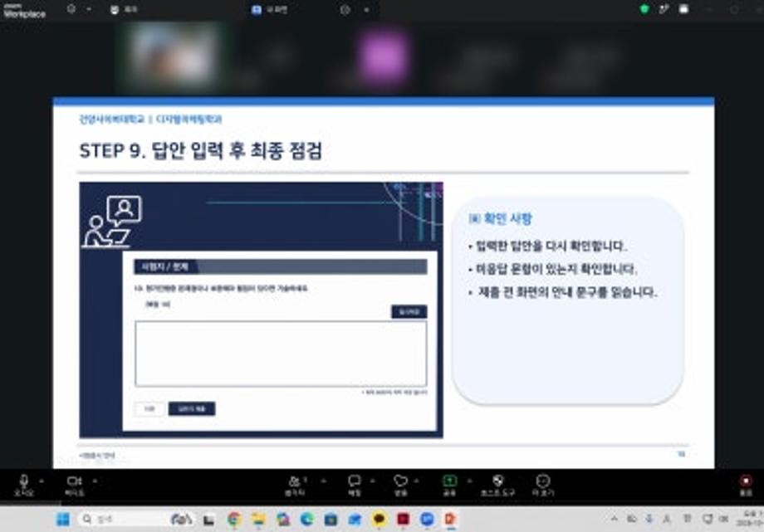Expand the arrow next to share screen

tap(470, 481)
